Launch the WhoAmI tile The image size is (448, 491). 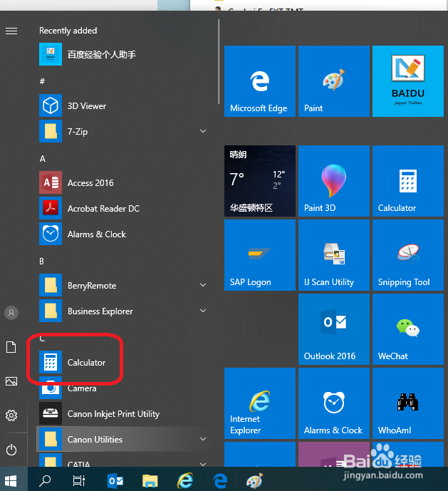408,403
